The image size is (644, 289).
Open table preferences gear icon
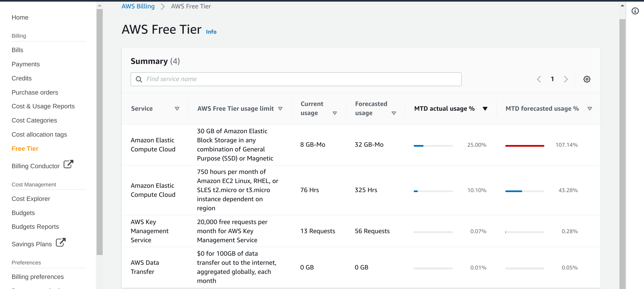pos(587,79)
